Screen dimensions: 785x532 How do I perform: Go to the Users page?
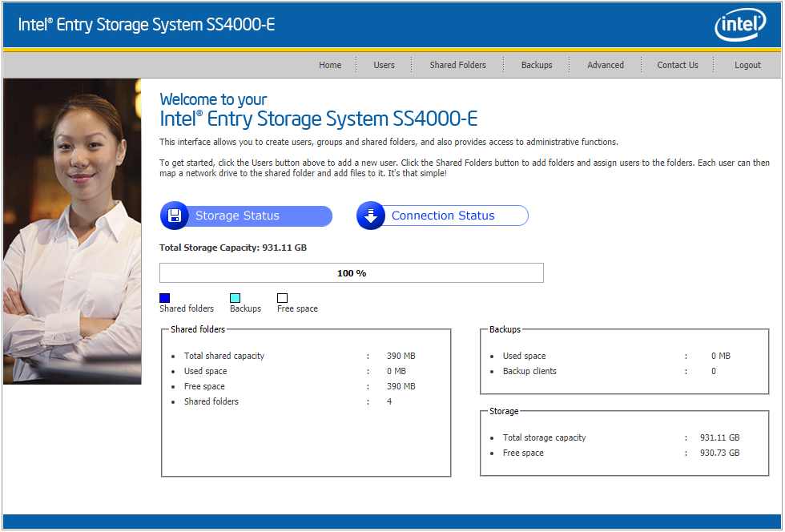pos(384,65)
